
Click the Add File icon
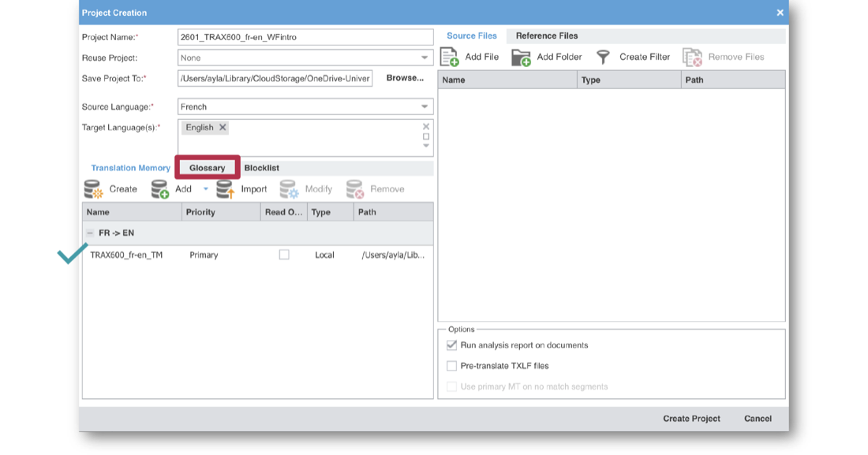[450, 57]
